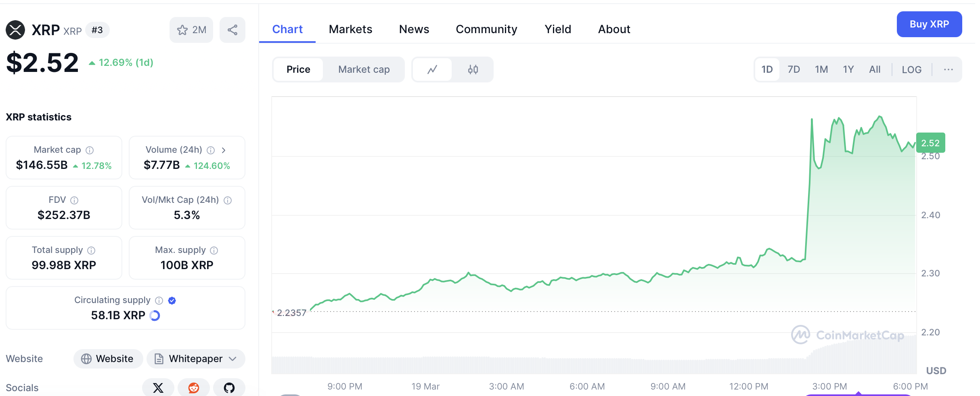980x396 pixels.
Task: Open the chart more options menu
Action: tap(948, 70)
